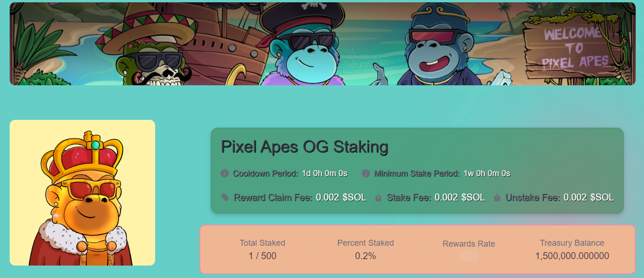Click the Total Staked counter showing 1 / 500

[262, 256]
